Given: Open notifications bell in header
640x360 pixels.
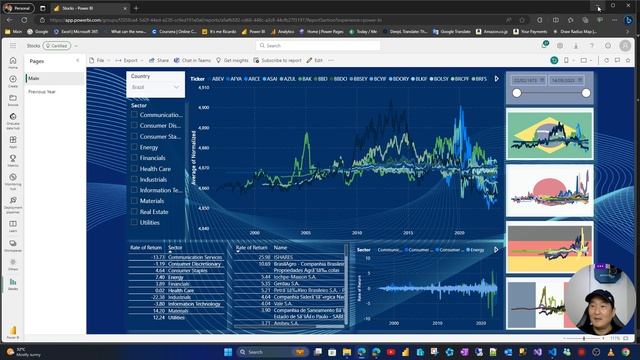Looking at the screenshot, I should click(x=544, y=45).
